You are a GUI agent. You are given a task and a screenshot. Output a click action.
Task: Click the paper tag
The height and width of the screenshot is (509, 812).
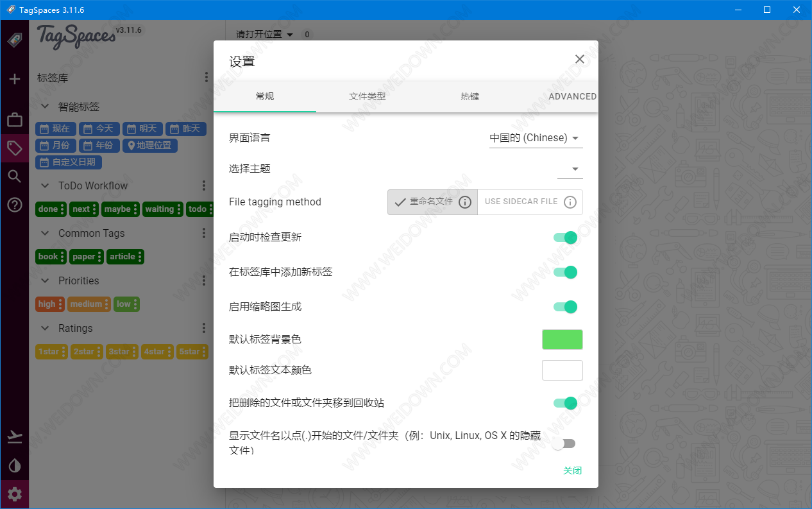click(87, 257)
